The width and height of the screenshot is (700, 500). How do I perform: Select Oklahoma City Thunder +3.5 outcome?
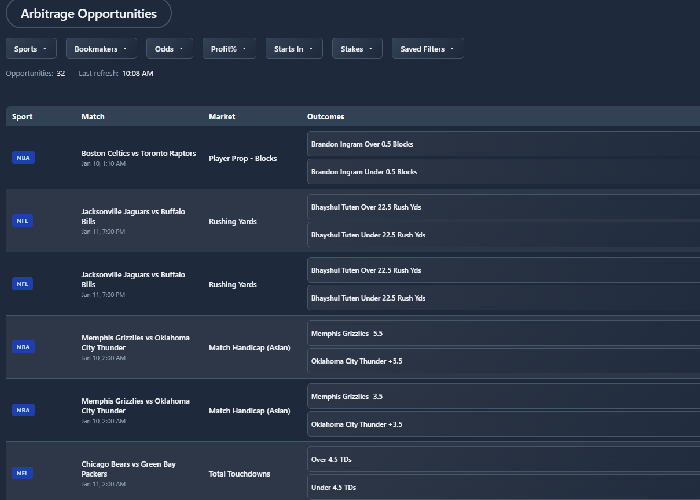coord(503,424)
